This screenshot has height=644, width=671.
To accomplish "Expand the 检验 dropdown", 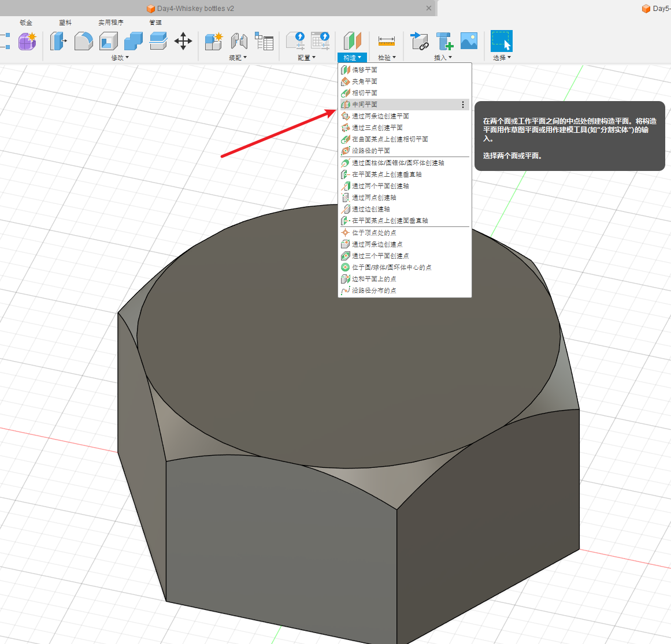I will (387, 58).
